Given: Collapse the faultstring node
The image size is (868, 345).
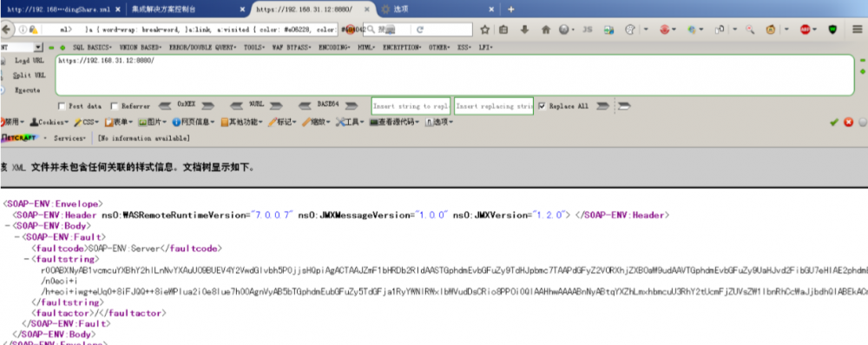Looking at the screenshot, I should coord(27,259).
